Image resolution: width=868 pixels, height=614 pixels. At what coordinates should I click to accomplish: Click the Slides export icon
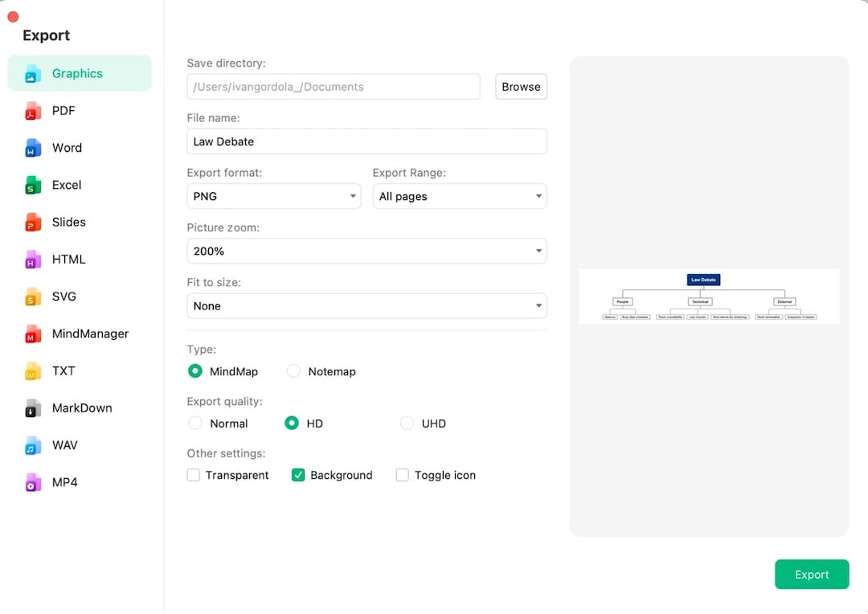click(33, 222)
